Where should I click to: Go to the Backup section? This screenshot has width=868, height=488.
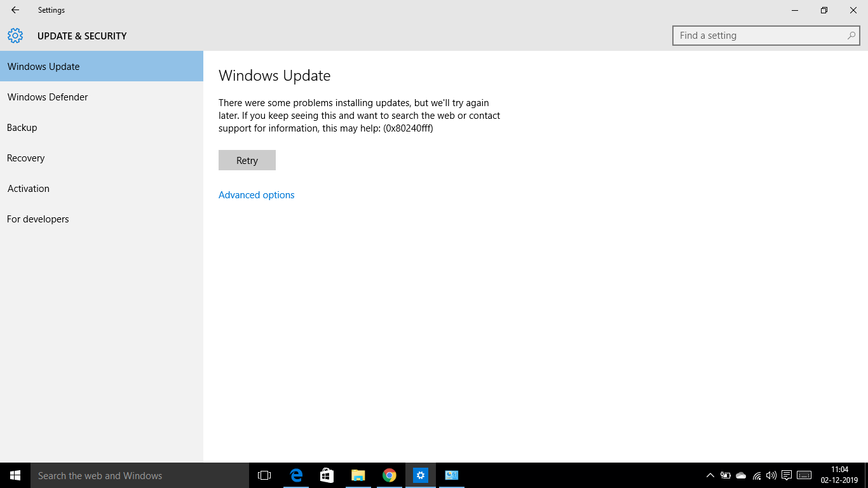[x=102, y=127]
